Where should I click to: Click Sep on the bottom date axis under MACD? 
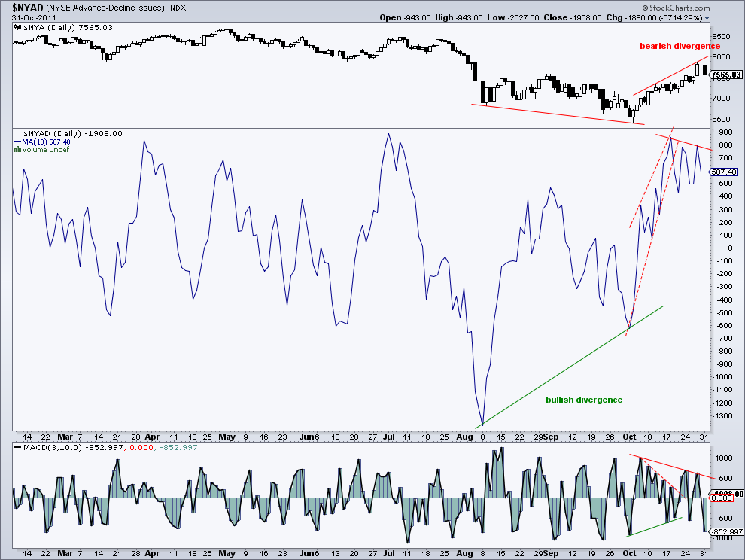[551, 553]
